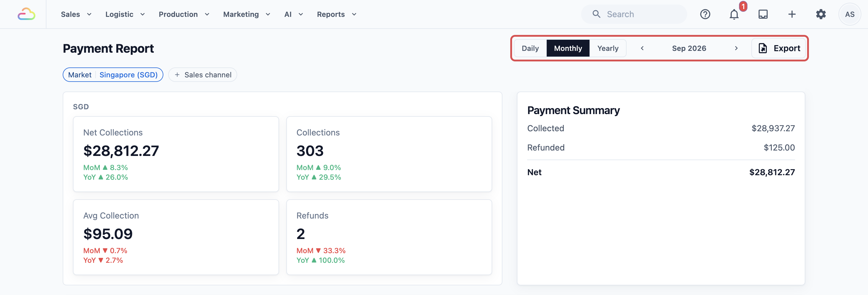Select the Daily period toggle
Viewport: 868px width, 295px height.
[x=530, y=48]
